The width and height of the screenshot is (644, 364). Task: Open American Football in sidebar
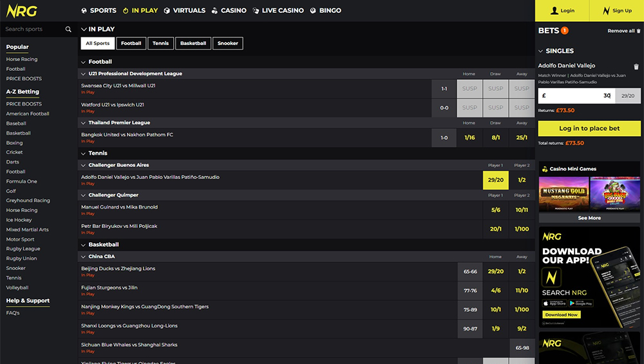[28, 114]
